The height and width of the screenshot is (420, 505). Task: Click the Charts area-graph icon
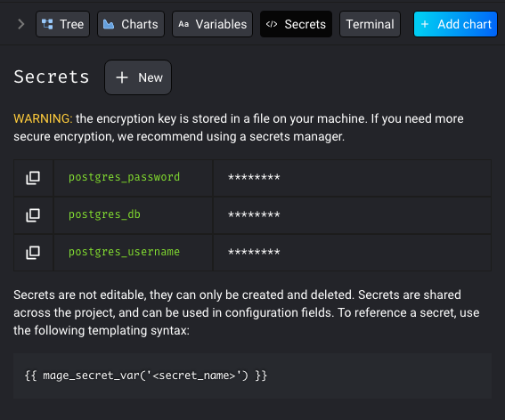109,24
